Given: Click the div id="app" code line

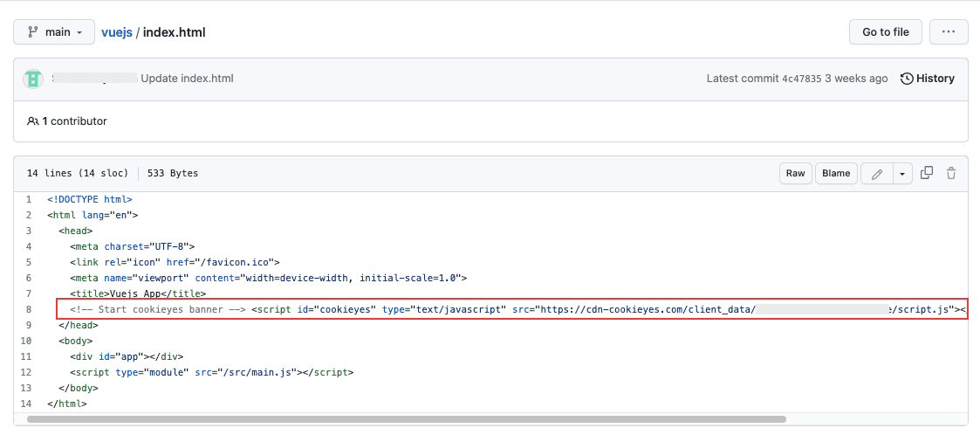Looking at the screenshot, I should [127, 356].
